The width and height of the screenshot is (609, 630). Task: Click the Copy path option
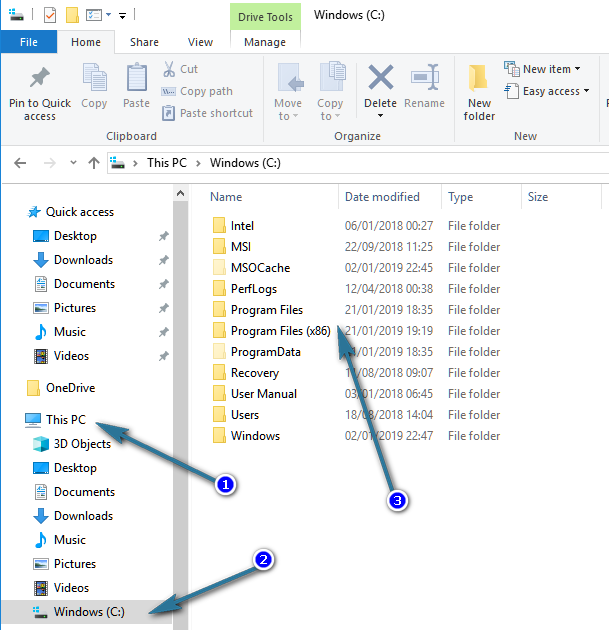pyautogui.click(x=197, y=91)
